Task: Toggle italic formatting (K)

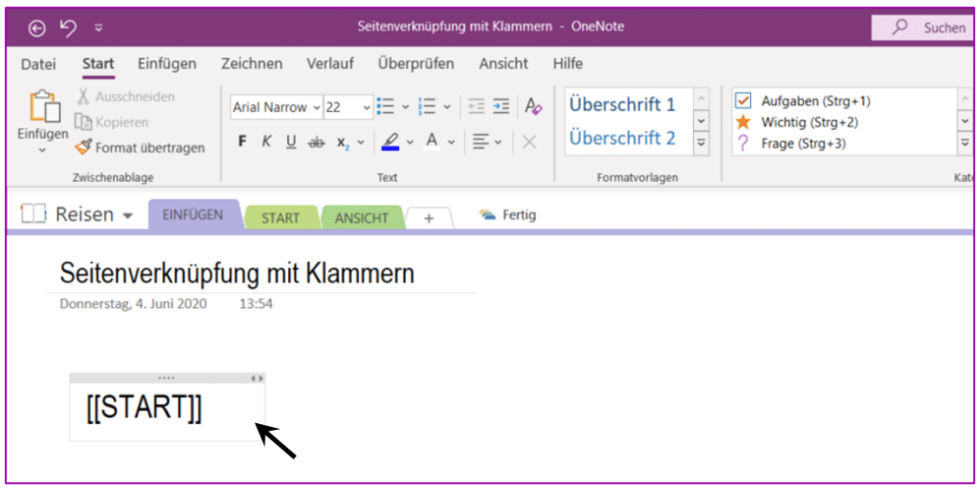Action: (x=266, y=142)
